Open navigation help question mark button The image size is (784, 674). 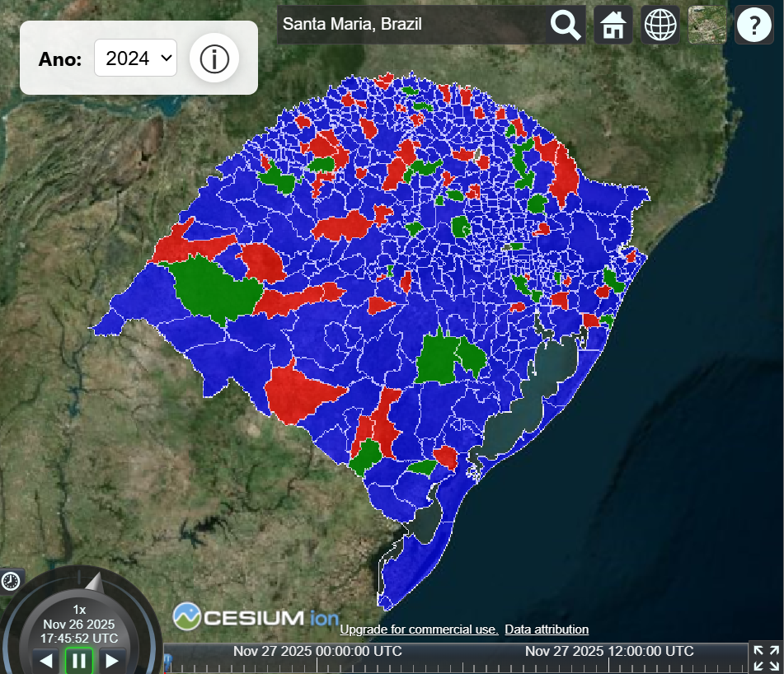[753, 25]
